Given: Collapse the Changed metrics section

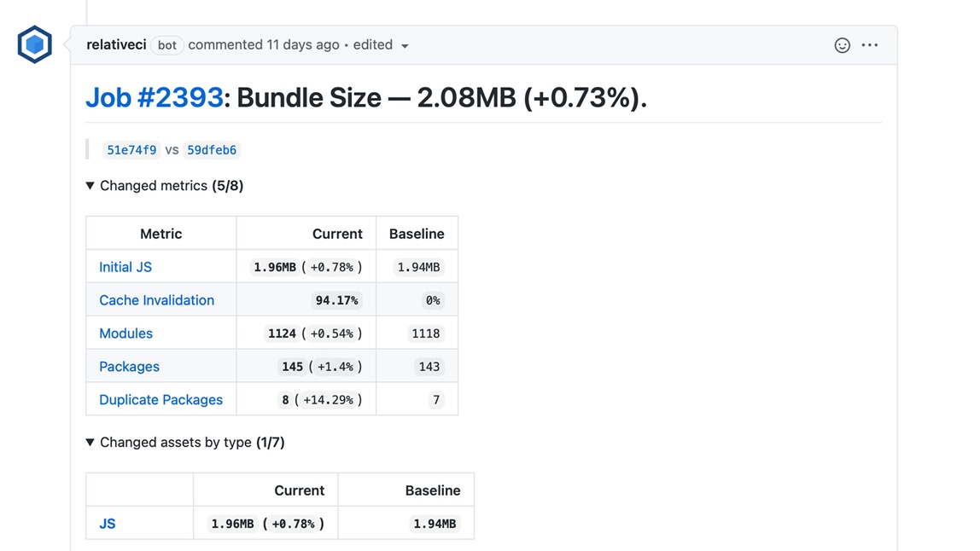Looking at the screenshot, I should (x=90, y=186).
